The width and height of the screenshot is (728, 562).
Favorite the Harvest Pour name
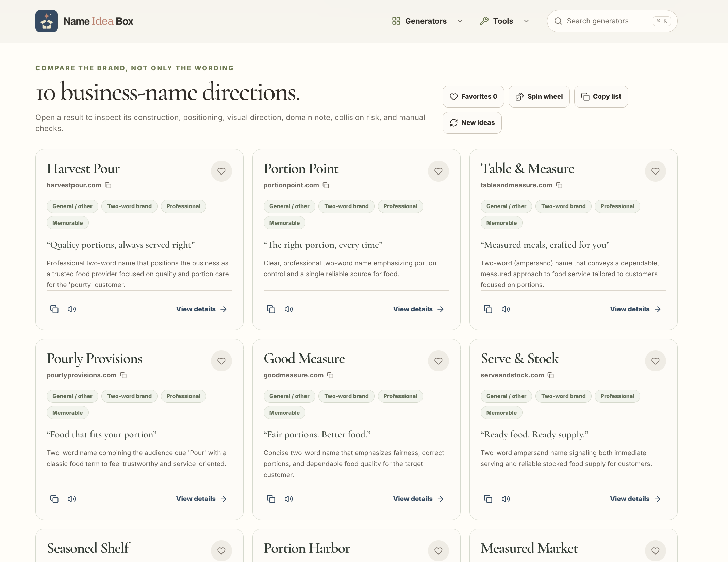tap(221, 171)
